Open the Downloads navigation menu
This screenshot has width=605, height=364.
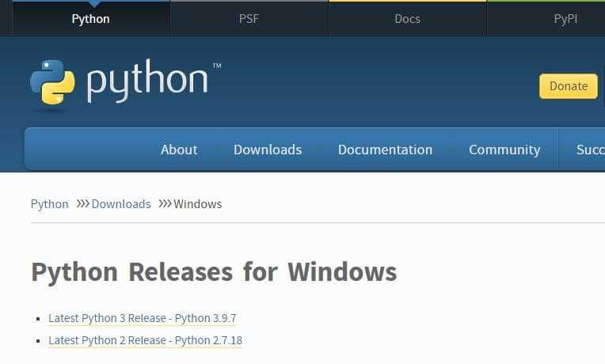click(x=268, y=150)
